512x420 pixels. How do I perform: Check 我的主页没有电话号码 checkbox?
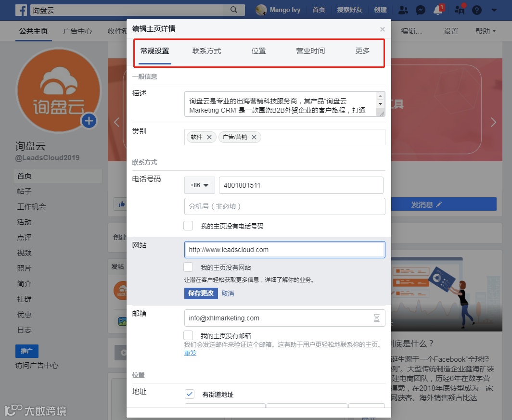point(188,226)
